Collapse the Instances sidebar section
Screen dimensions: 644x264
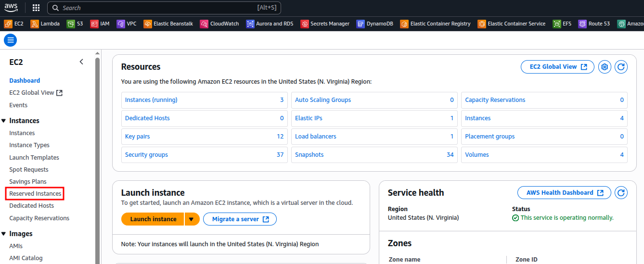[x=4, y=121]
